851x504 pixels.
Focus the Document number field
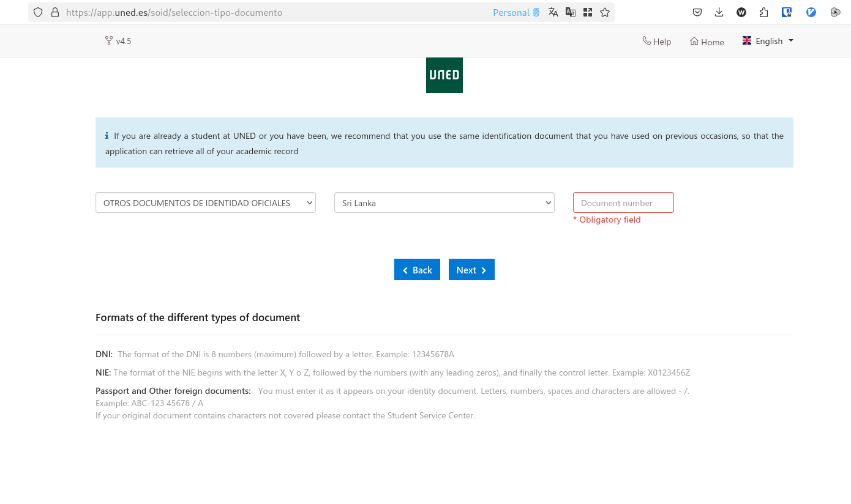tap(623, 203)
